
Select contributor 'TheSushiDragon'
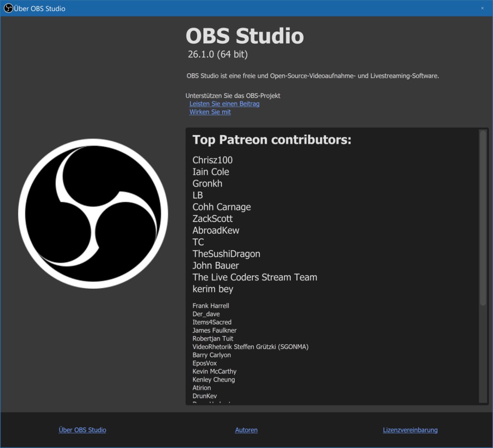click(x=226, y=254)
